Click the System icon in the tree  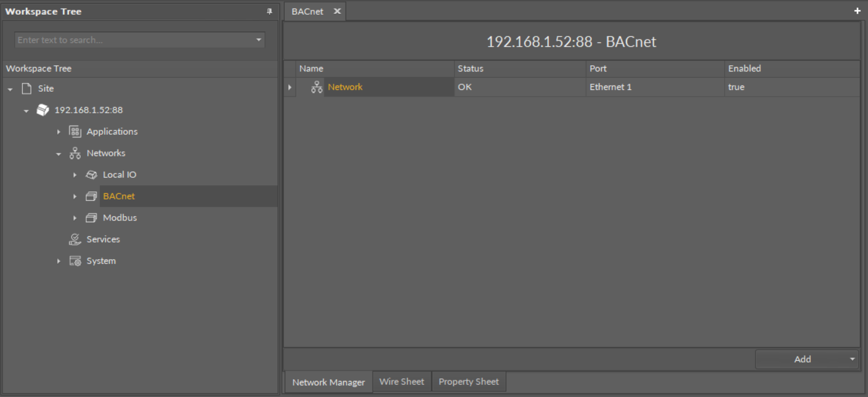pyautogui.click(x=74, y=260)
